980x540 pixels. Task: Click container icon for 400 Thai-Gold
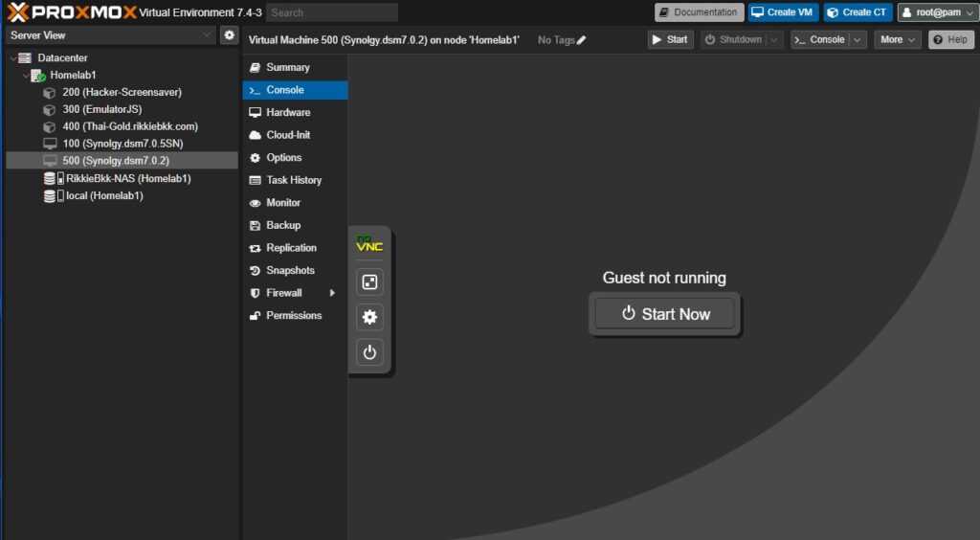50,127
